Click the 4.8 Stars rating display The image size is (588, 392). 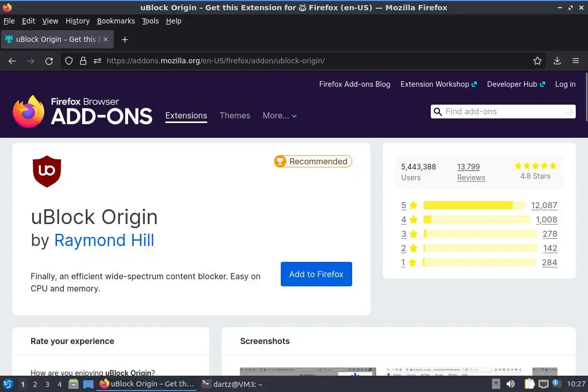coord(535,171)
